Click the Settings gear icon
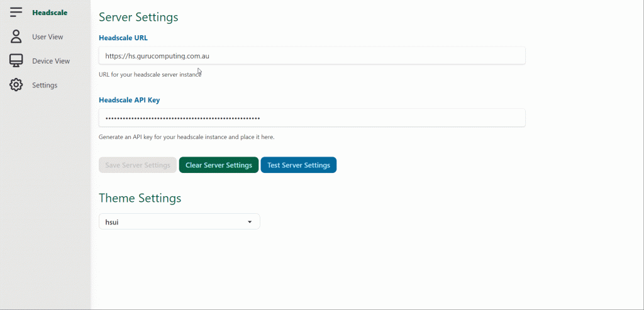The image size is (644, 310). click(16, 85)
